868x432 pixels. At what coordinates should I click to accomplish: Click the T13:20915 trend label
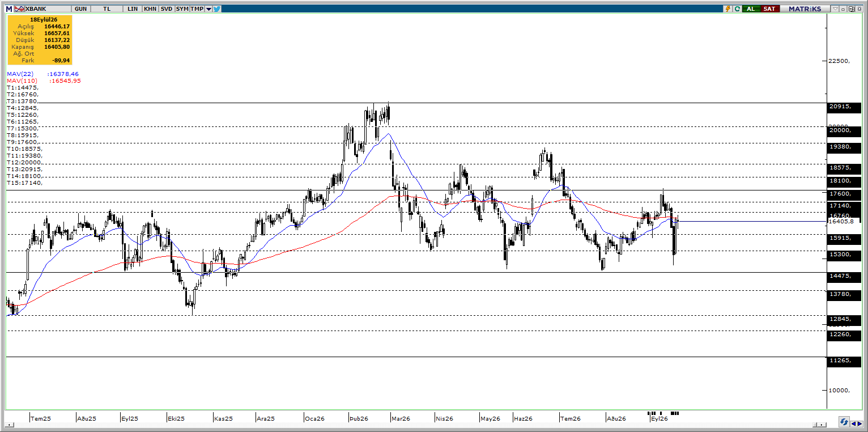tap(24, 170)
